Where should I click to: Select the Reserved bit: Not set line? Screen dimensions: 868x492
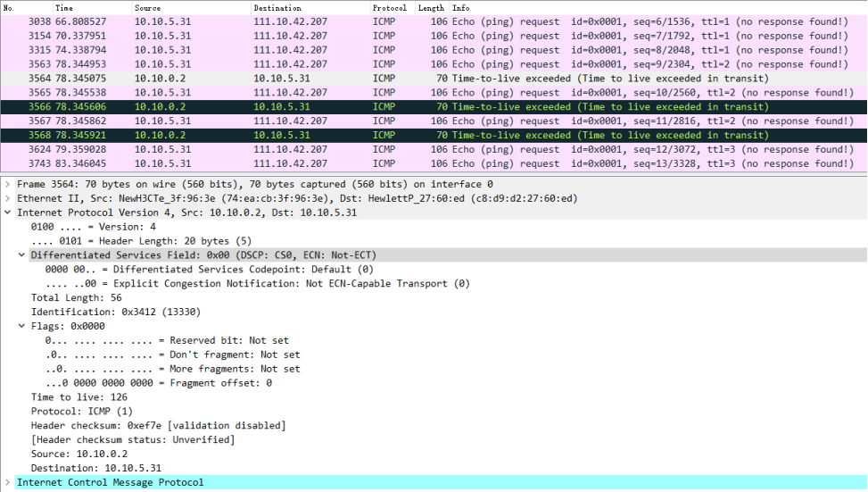coord(167,340)
